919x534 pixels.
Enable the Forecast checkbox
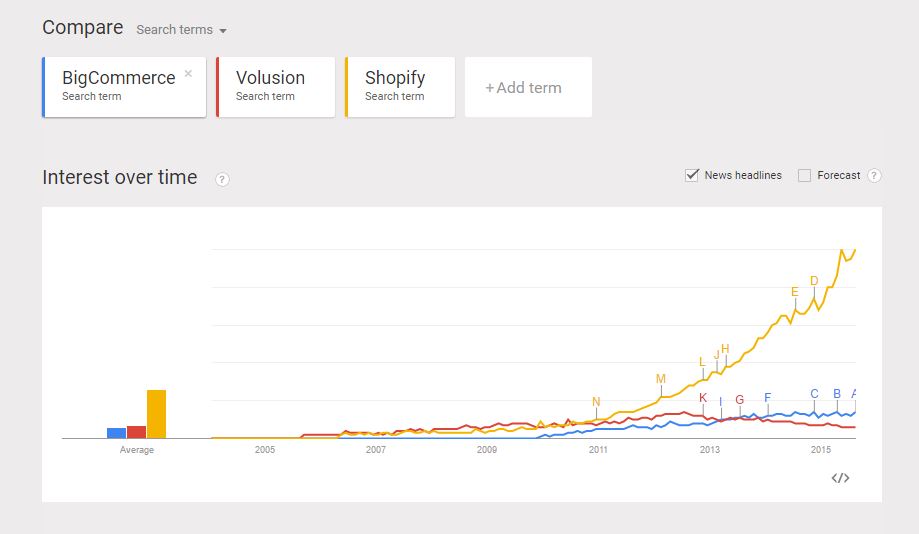click(x=805, y=175)
